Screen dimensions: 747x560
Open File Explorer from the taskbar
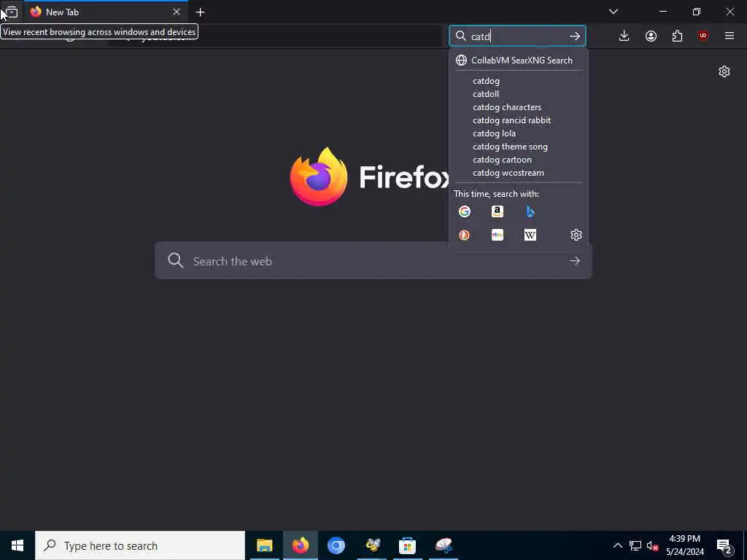point(264,545)
